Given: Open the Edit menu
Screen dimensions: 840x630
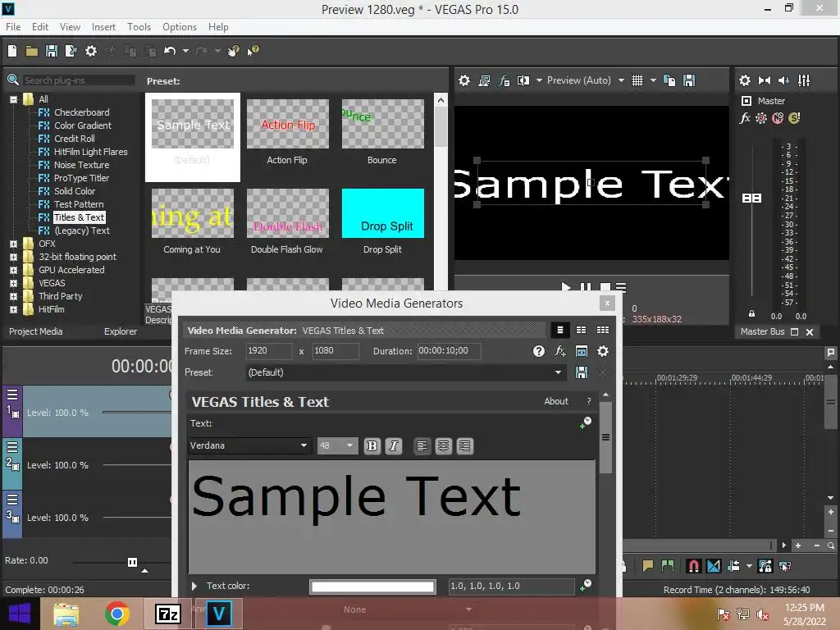Looking at the screenshot, I should [40, 27].
